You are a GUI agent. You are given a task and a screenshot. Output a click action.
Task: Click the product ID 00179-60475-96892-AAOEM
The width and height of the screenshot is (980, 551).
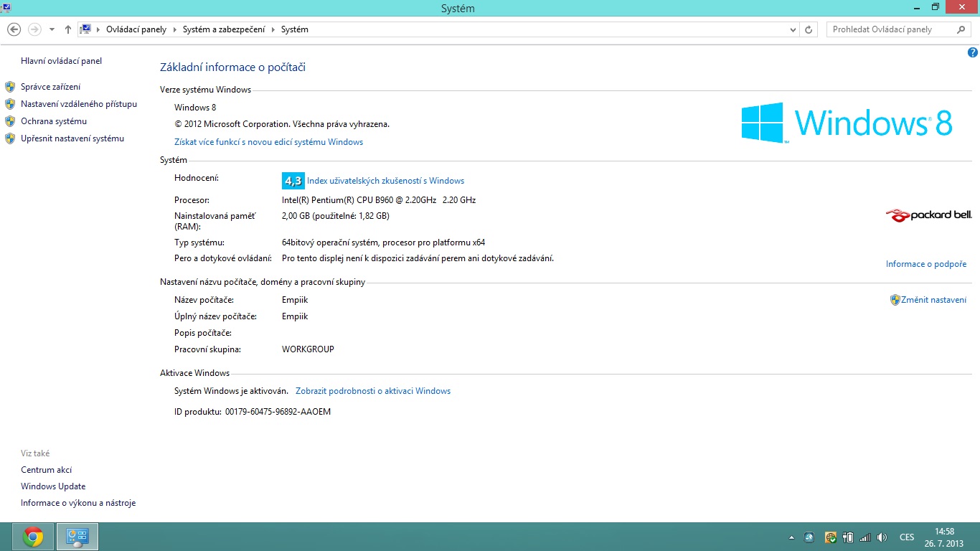[x=278, y=412]
